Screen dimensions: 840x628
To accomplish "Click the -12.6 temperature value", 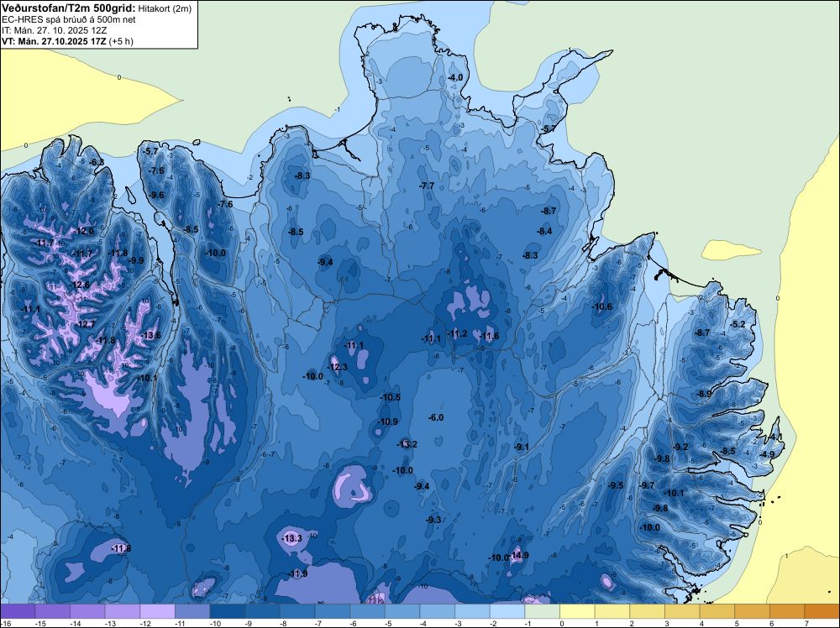I will pos(80,285).
